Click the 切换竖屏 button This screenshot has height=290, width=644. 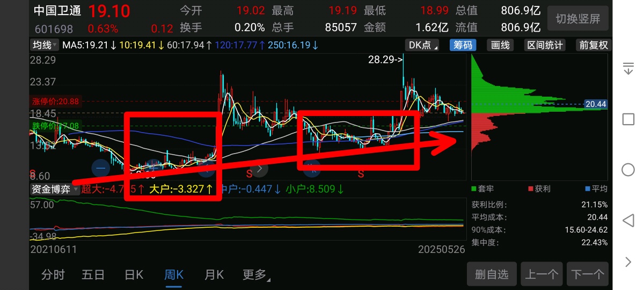pos(578,19)
